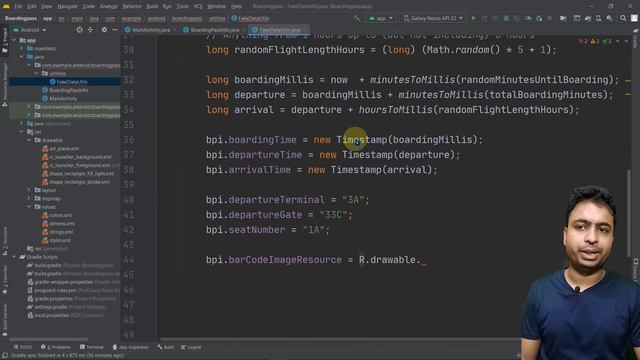Image resolution: width=640 pixels, height=360 pixels.
Task: Click the colors.xml file icon
Action: pos(45,215)
